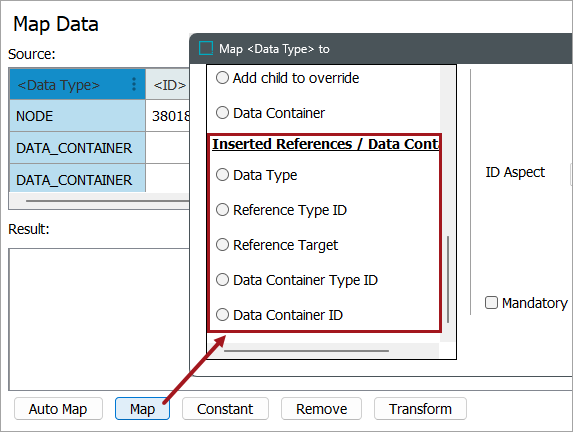Click the Transform button
573x432 pixels.
point(420,409)
